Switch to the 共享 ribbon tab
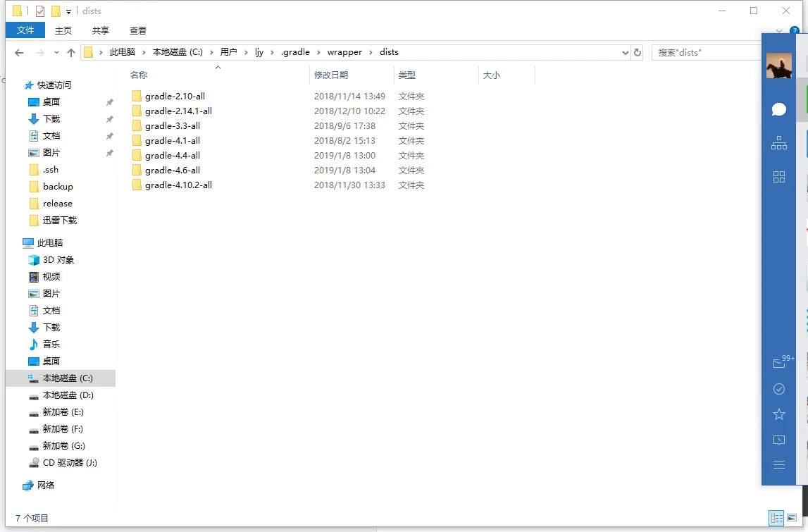The width and height of the screenshot is (808, 532). coord(101,30)
